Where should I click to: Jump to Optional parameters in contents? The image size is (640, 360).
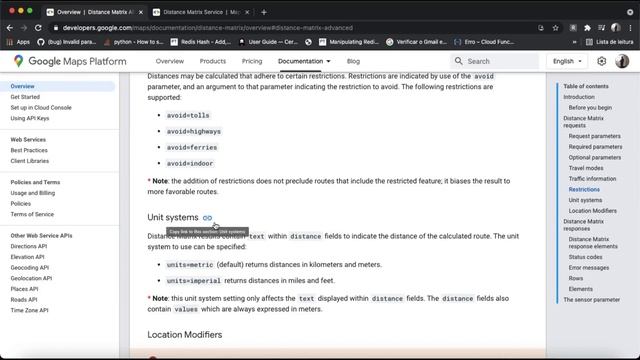595,157
